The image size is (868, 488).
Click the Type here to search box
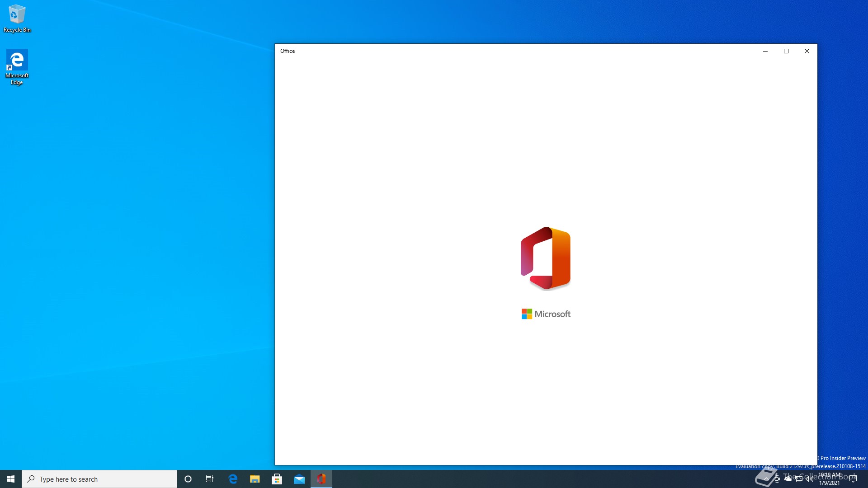pos(99,479)
